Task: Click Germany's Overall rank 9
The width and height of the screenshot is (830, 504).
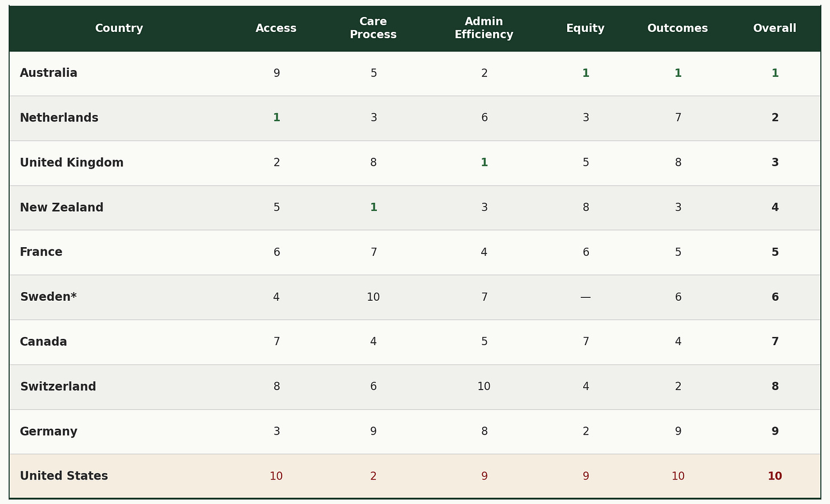Action: pyautogui.click(x=775, y=432)
